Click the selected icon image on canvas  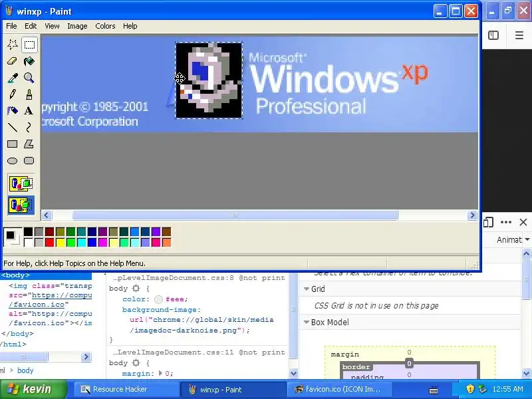[x=209, y=80]
